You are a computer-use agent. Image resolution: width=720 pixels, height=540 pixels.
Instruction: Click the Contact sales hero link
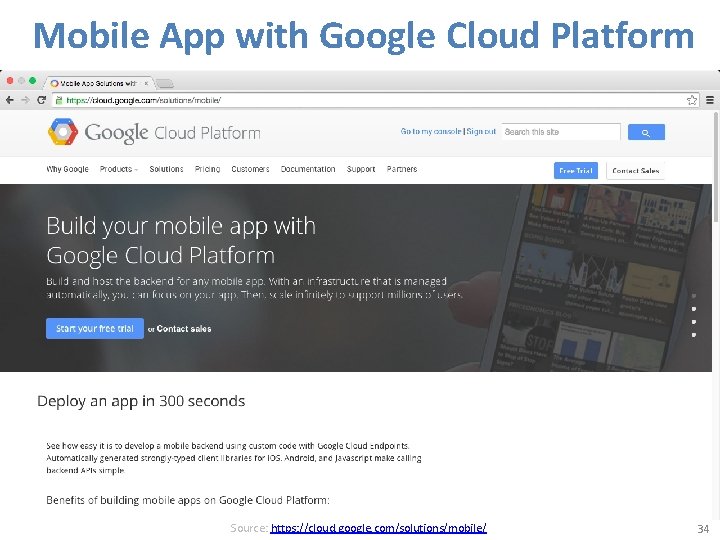pyautogui.click(x=184, y=329)
